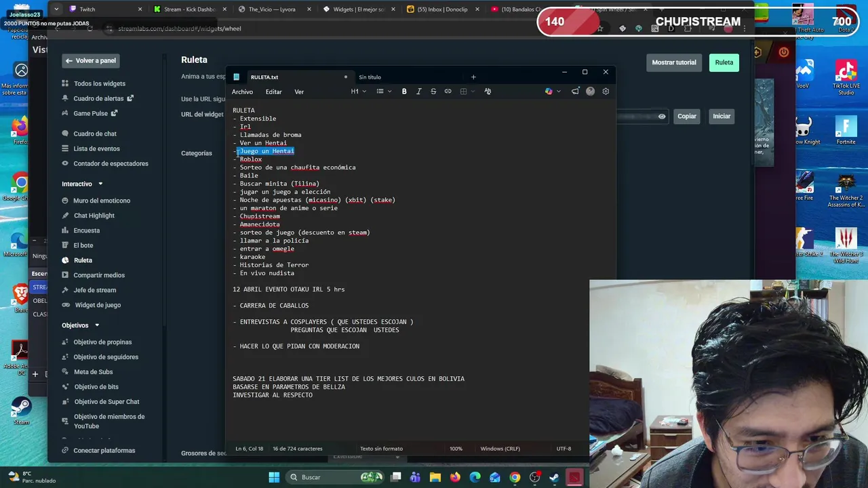Screen dimensions: 868x488
Task: Open the Steam desktop shortcut
Action: pyautogui.click(x=21, y=411)
